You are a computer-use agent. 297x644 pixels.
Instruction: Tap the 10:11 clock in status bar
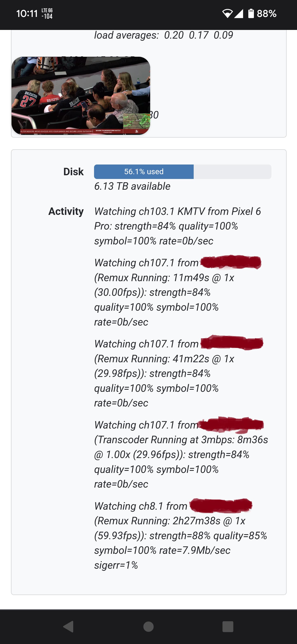pos(27,13)
